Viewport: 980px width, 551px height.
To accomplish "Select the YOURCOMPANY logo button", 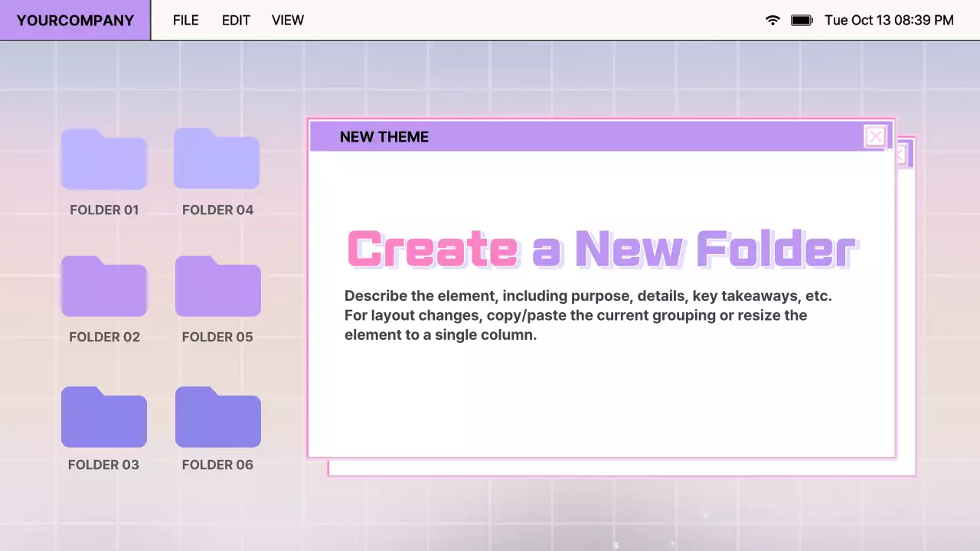I will coord(74,20).
